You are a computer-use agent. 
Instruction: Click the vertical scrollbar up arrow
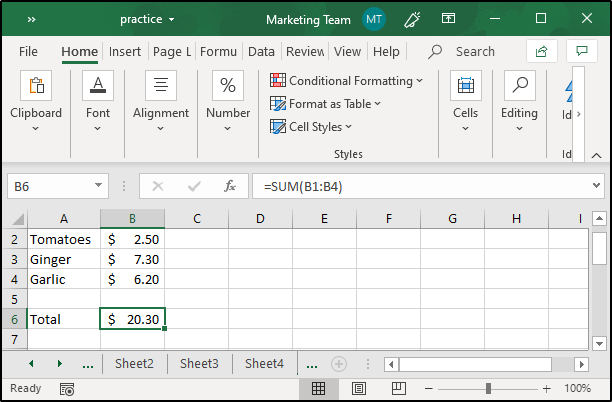tap(599, 218)
